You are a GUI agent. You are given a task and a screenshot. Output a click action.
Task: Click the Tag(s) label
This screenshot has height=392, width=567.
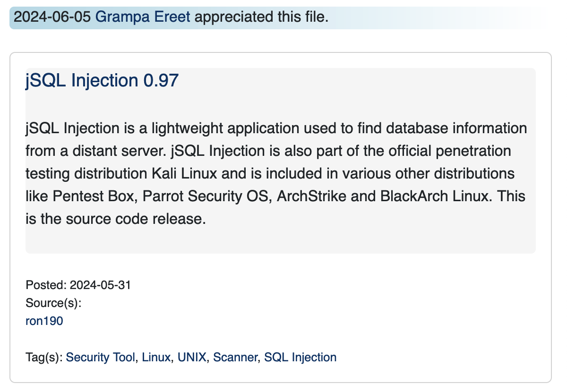44,357
